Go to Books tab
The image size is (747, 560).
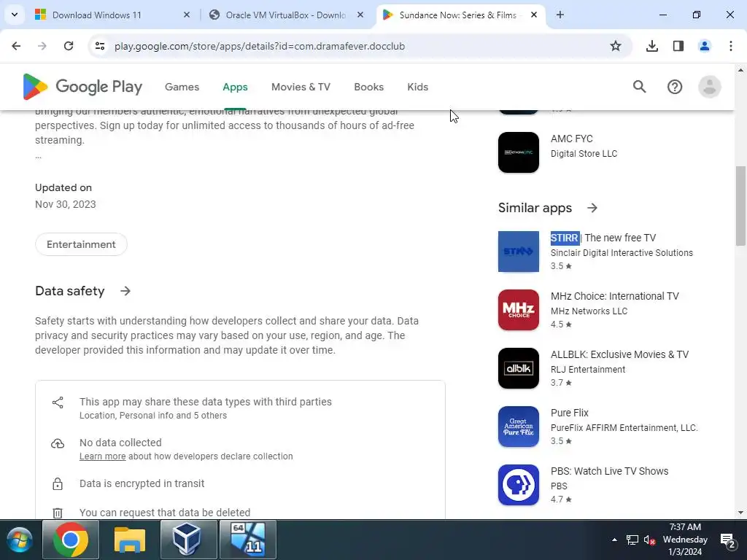368,87
